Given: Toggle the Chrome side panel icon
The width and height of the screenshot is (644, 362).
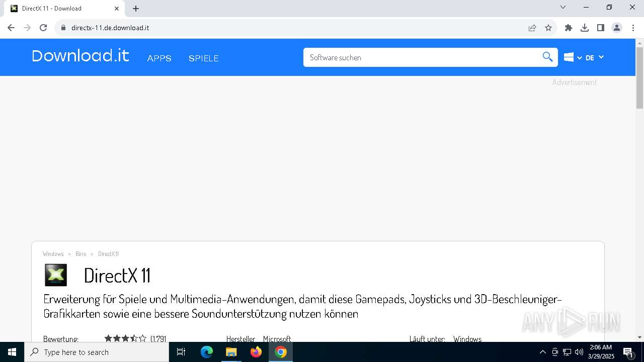Looking at the screenshot, I should (601, 28).
